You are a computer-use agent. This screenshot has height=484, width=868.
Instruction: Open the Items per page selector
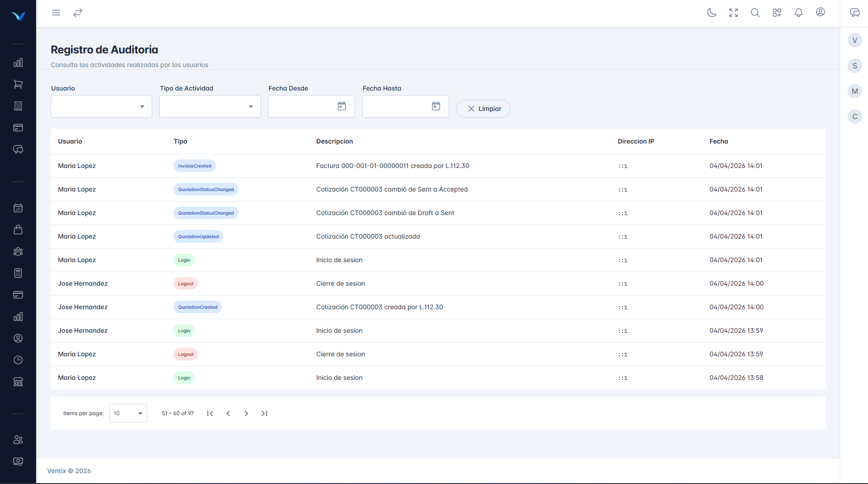[128, 413]
